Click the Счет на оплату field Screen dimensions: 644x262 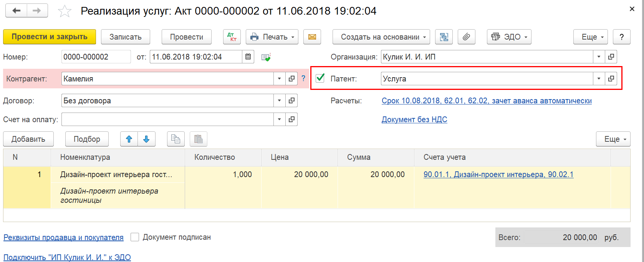click(x=167, y=119)
